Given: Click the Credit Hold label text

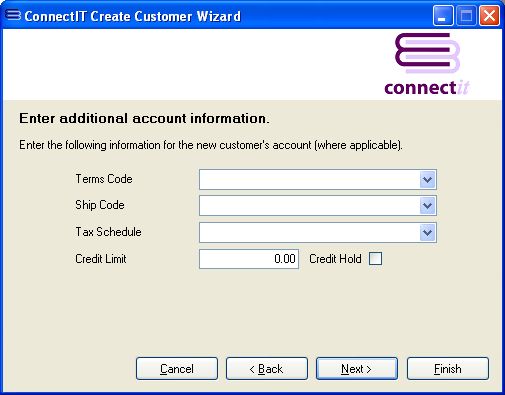Looking at the screenshot, I should click(x=335, y=259).
